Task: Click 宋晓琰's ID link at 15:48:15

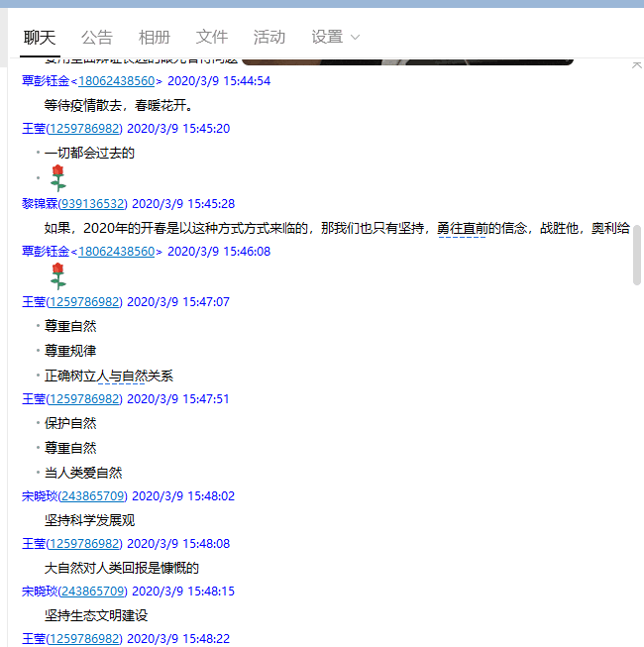Action: (x=87, y=591)
